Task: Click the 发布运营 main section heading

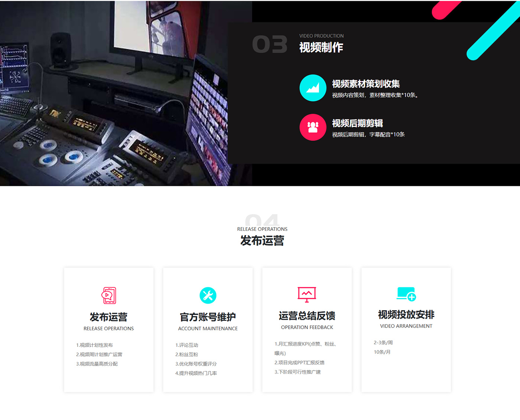Action: coord(262,241)
